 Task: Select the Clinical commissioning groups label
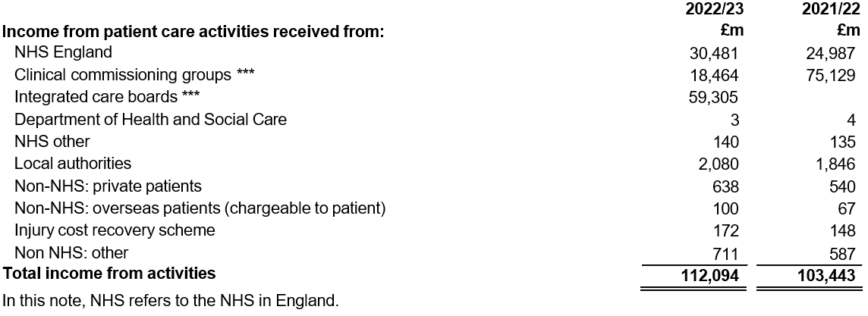[x=134, y=74]
